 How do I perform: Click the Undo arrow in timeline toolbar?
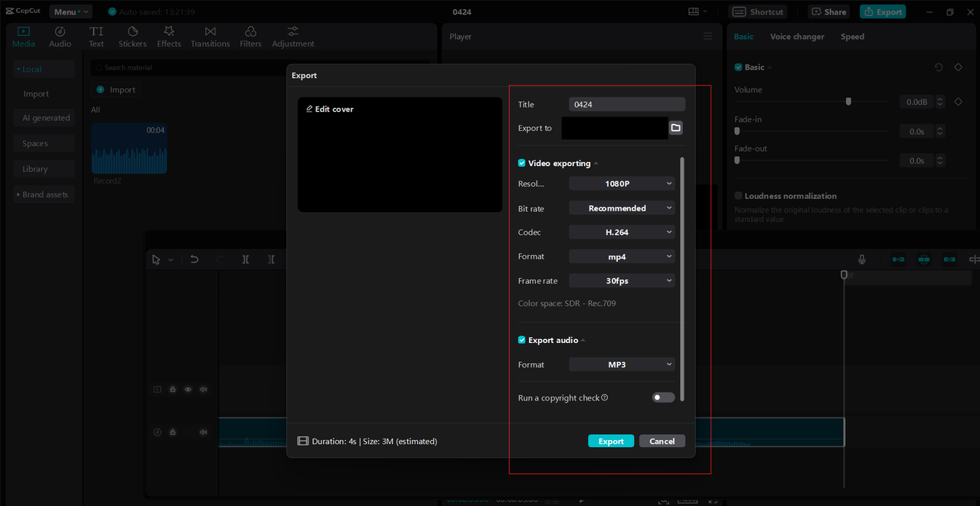pos(194,260)
